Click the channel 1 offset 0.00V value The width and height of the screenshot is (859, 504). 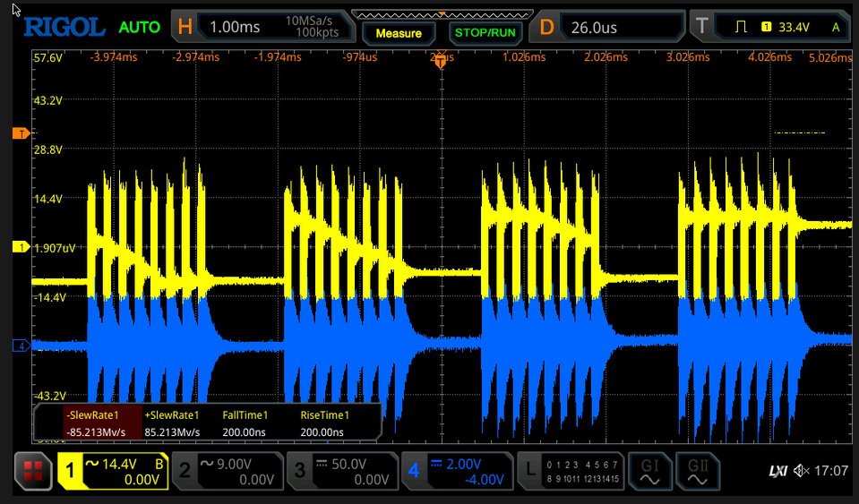pyautogui.click(x=142, y=480)
